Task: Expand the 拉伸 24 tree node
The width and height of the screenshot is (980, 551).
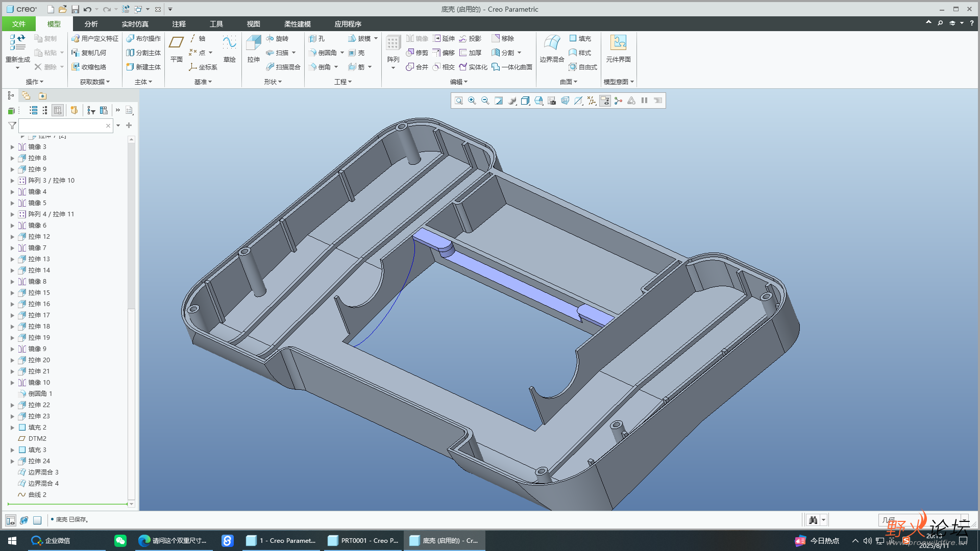Action: pos(12,461)
